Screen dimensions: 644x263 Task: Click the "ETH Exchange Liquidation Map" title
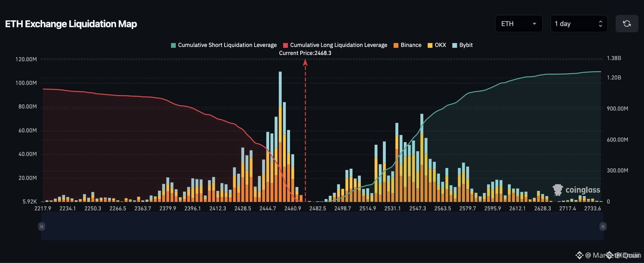71,24
